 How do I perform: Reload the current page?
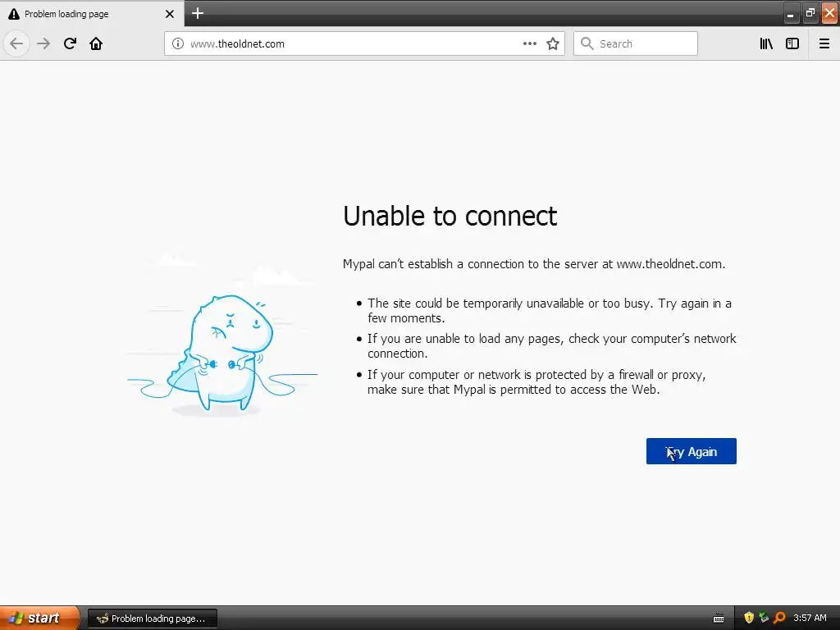click(70, 43)
